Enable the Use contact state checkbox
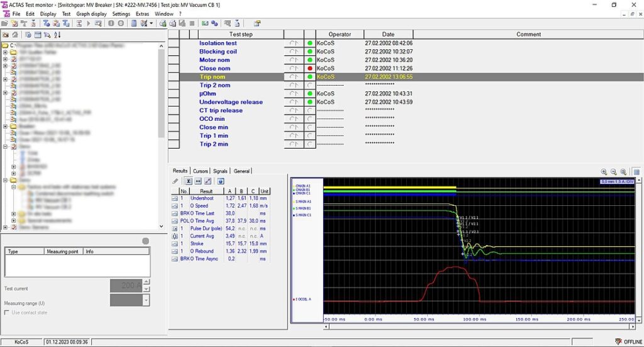The image size is (644, 347). pos(6,312)
